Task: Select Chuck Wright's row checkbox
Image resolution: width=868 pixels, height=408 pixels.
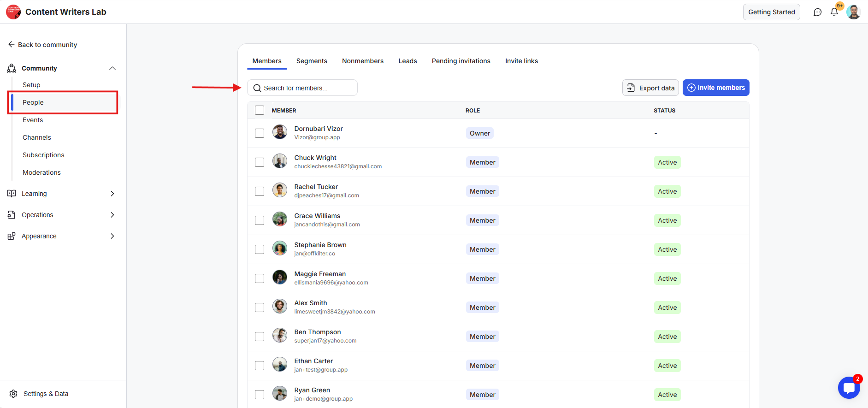Action: [x=260, y=162]
